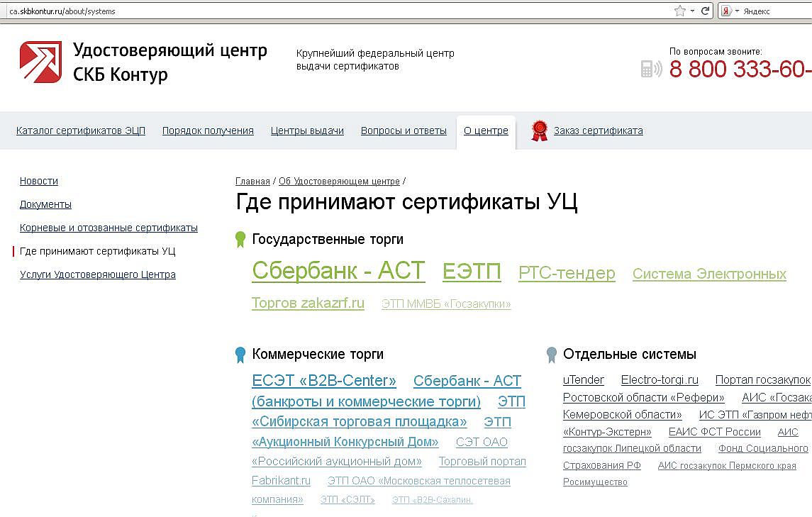
Task: Open «Российский аукционный дом» link
Action: (x=337, y=461)
